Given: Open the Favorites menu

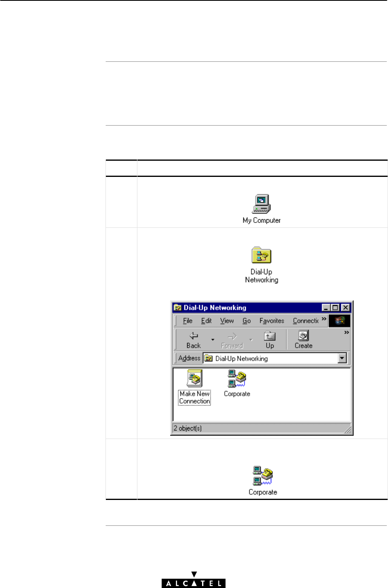Looking at the screenshot, I should (x=272, y=321).
